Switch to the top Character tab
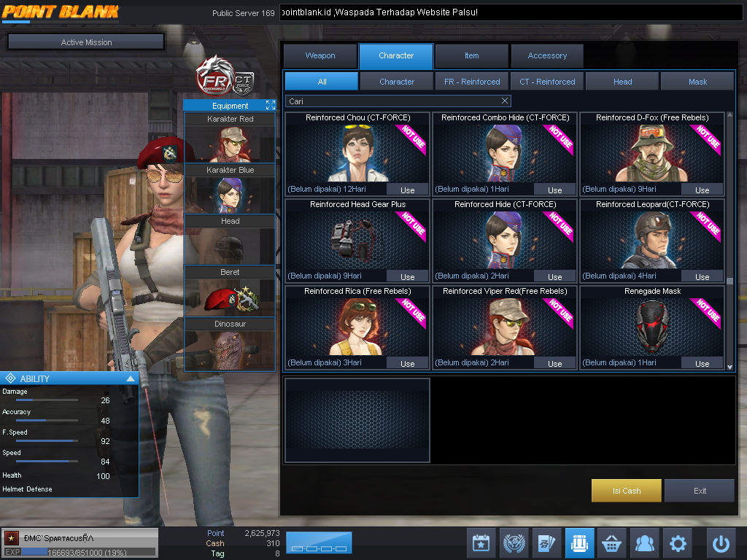This screenshot has height=560, width=747. pyautogui.click(x=396, y=55)
